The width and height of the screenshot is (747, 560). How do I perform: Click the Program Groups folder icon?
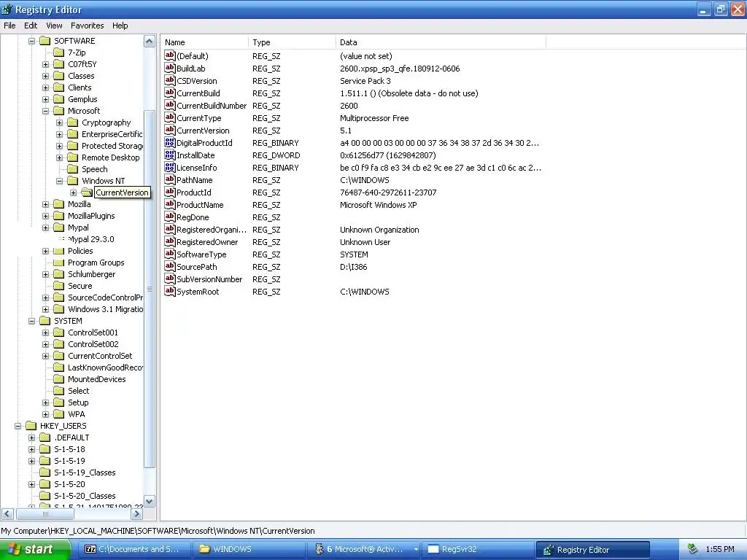click(x=58, y=262)
